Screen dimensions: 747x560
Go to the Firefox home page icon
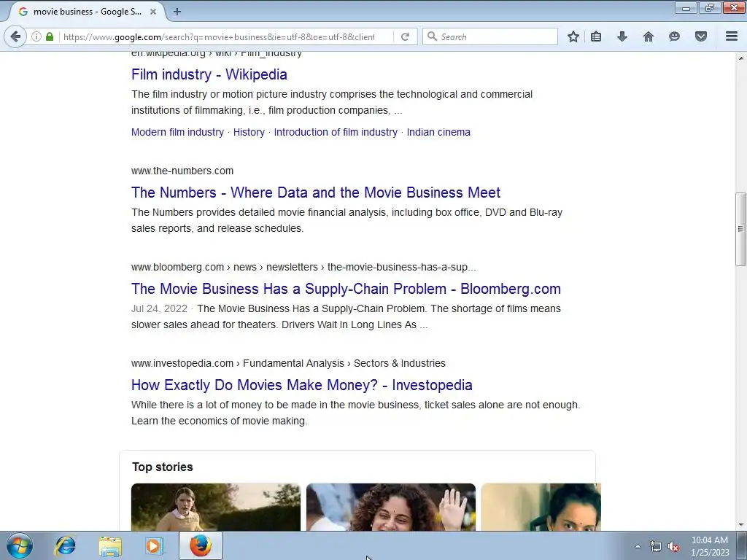coord(648,36)
